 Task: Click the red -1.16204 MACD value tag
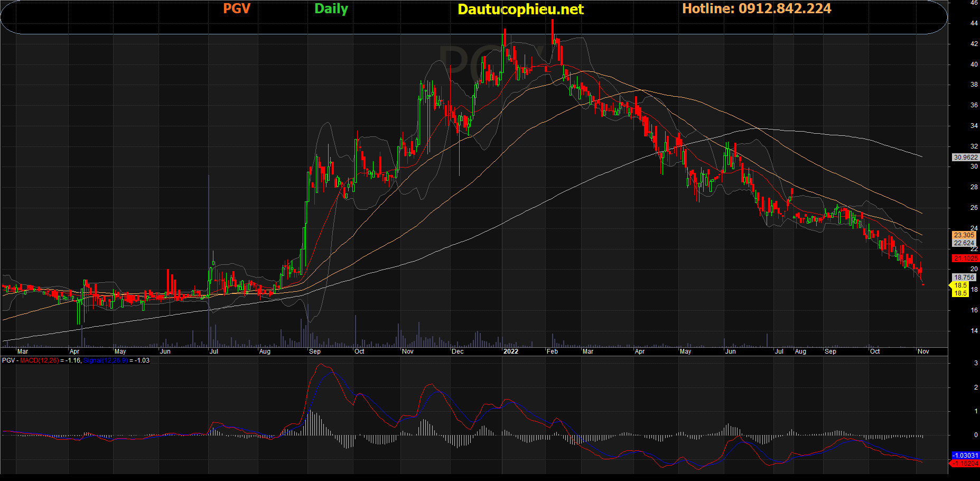point(965,464)
